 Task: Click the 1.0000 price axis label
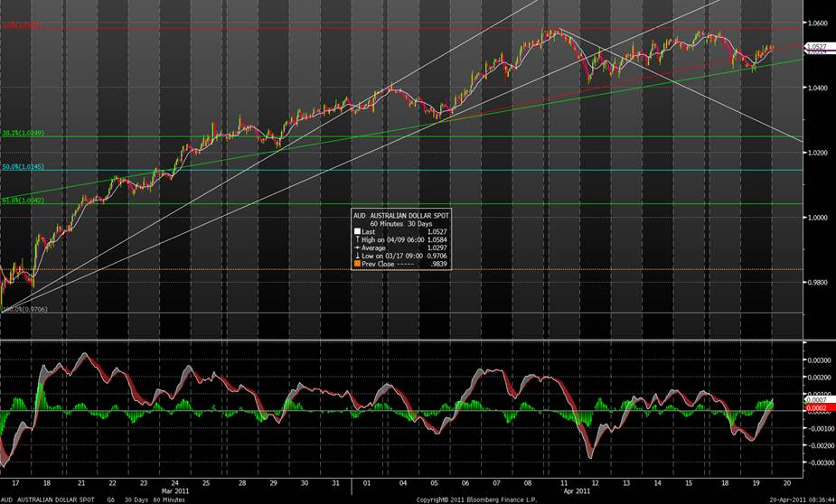coord(818,218)
